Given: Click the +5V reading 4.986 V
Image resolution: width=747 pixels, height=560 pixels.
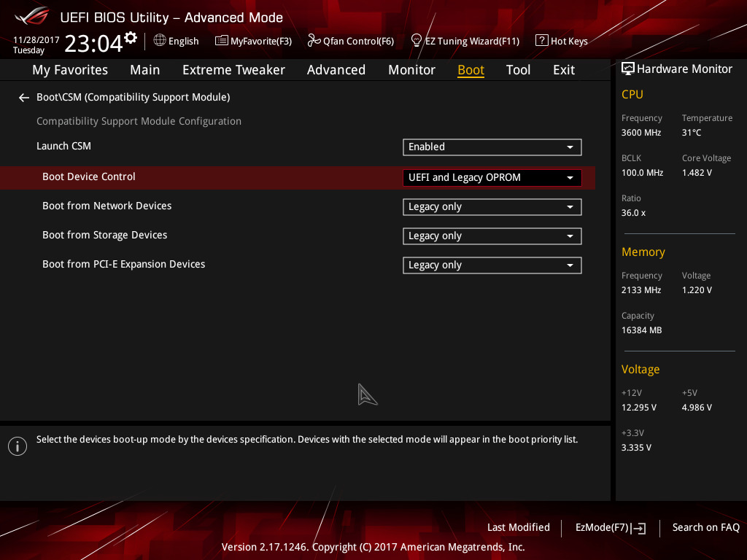Looking at the screenshot, I should click(697, 408).
